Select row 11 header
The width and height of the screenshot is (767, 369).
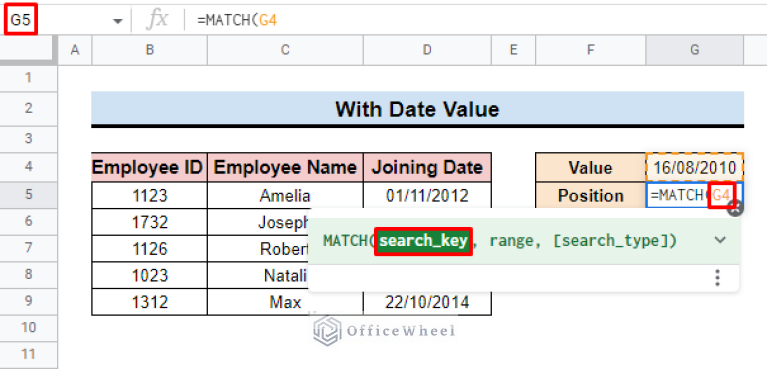29,354
